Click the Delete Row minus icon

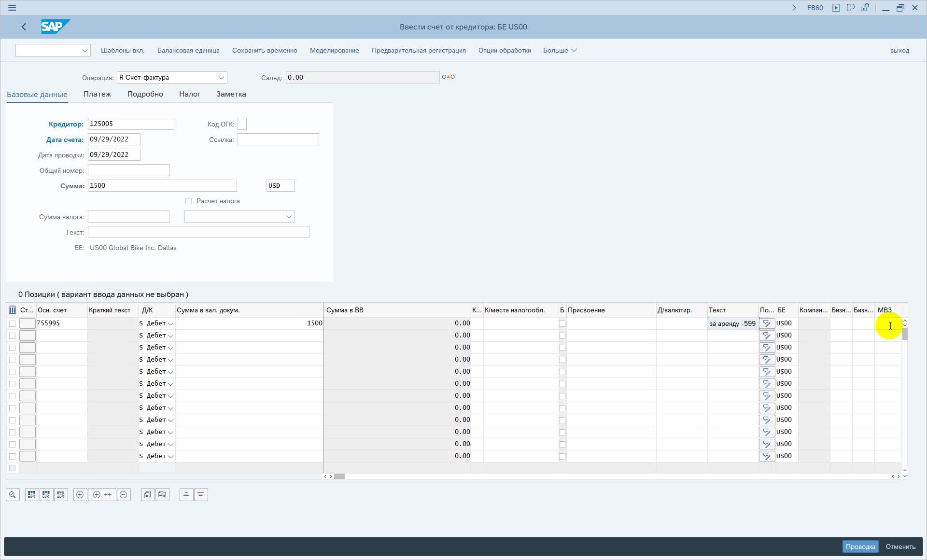click(124, 494)
